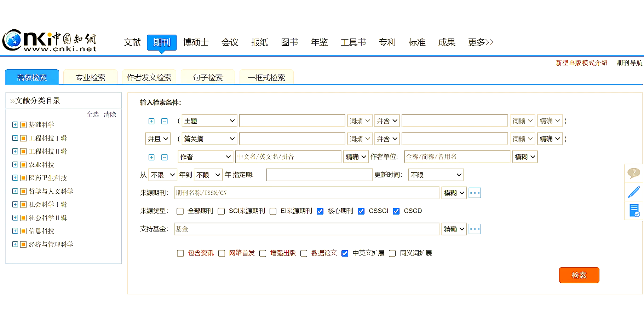644x311 pixels.
Task: Expand 工程科技Ⅱ辑 tree node
Action: [15, 151]
